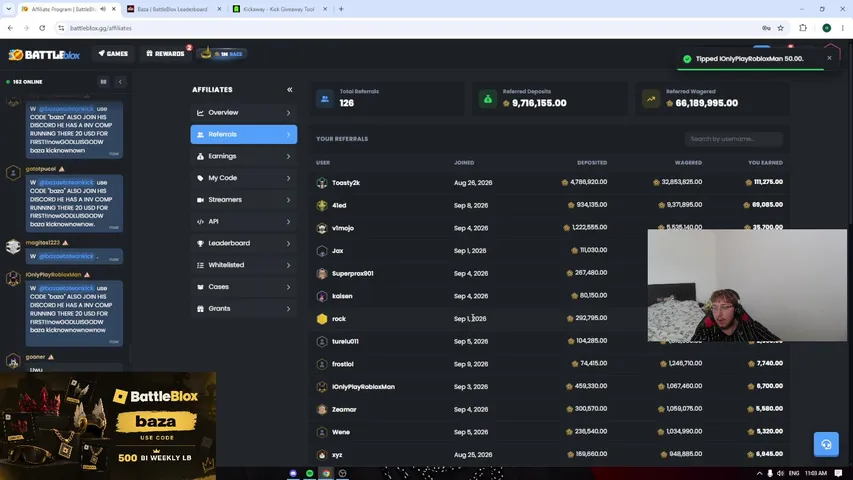
Task: Expand the Cases chevron arrow
Action: tap(288, 287)
